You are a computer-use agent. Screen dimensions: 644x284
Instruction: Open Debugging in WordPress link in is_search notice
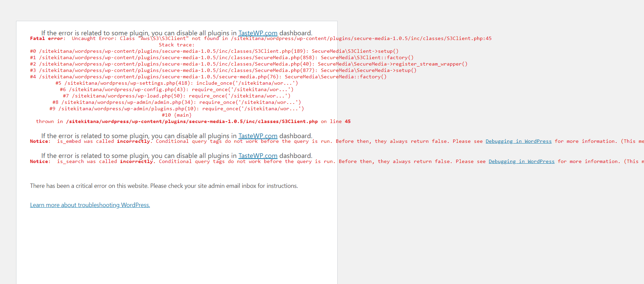click(x=522, y=161)
